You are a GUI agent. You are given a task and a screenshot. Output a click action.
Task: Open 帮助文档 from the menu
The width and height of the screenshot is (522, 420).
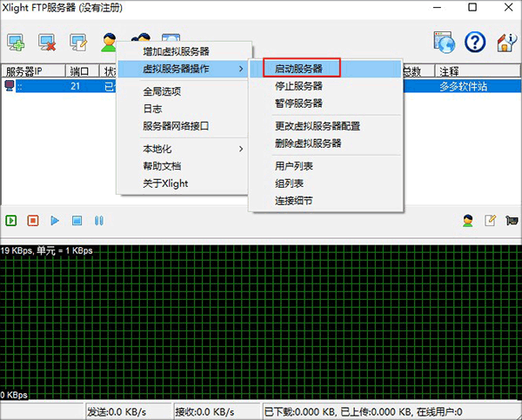click(x=183, y=166)
